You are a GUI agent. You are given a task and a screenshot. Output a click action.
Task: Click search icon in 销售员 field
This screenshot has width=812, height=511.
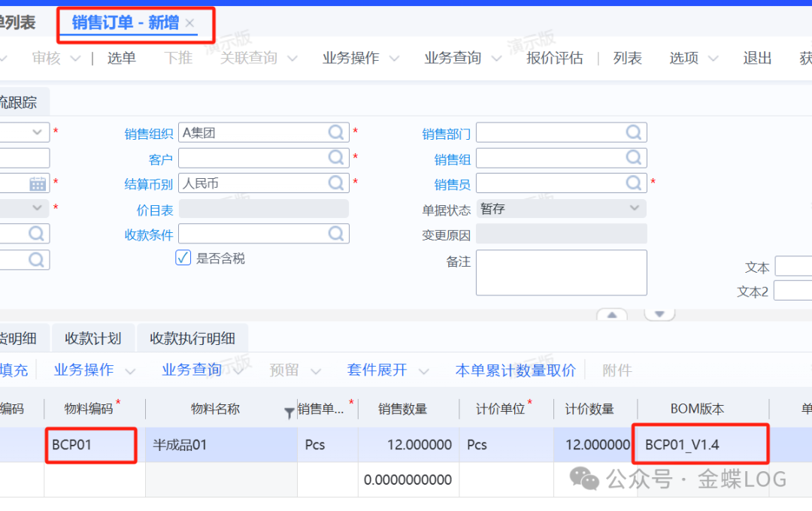[x=634, y=183]
